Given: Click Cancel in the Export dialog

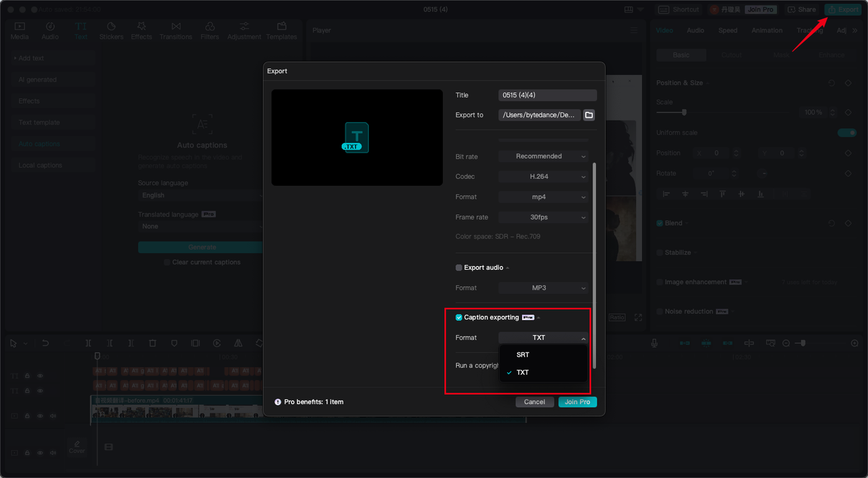Looking at the screenshot, I should pyautogui.click(x=534, y=402).
